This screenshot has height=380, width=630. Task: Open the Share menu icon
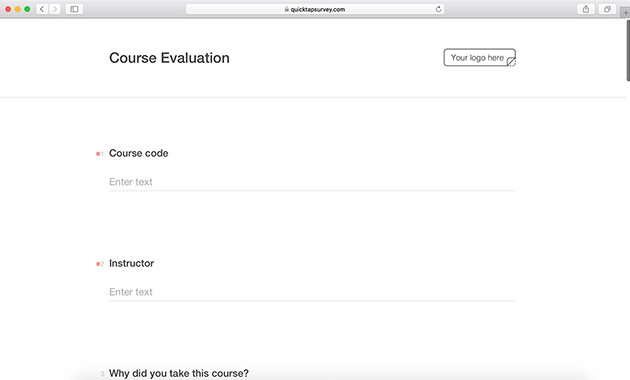[586, 9]
